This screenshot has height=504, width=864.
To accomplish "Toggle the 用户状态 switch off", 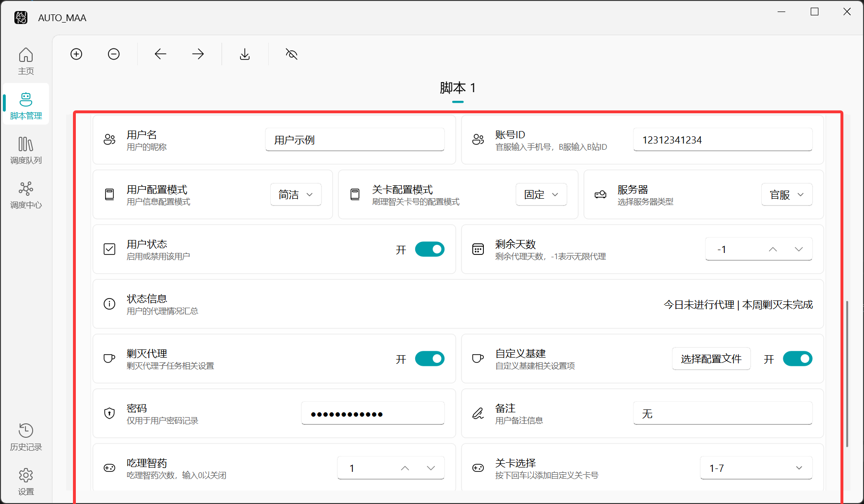I will coord(429,249).
